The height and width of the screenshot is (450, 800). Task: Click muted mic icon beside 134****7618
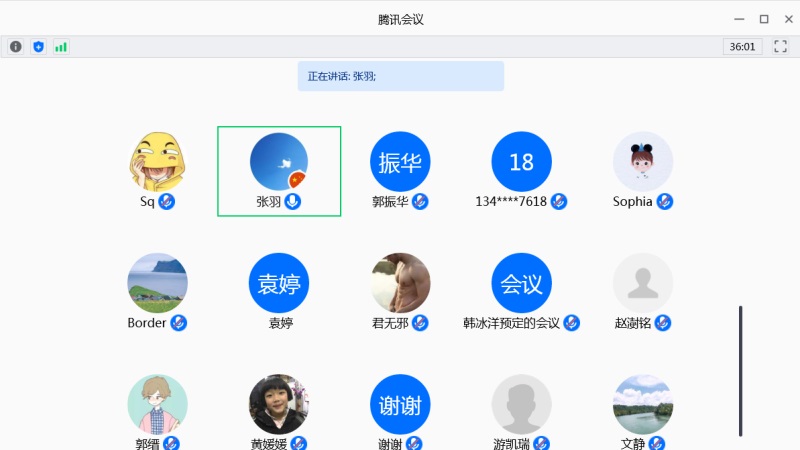click(559, 202)
